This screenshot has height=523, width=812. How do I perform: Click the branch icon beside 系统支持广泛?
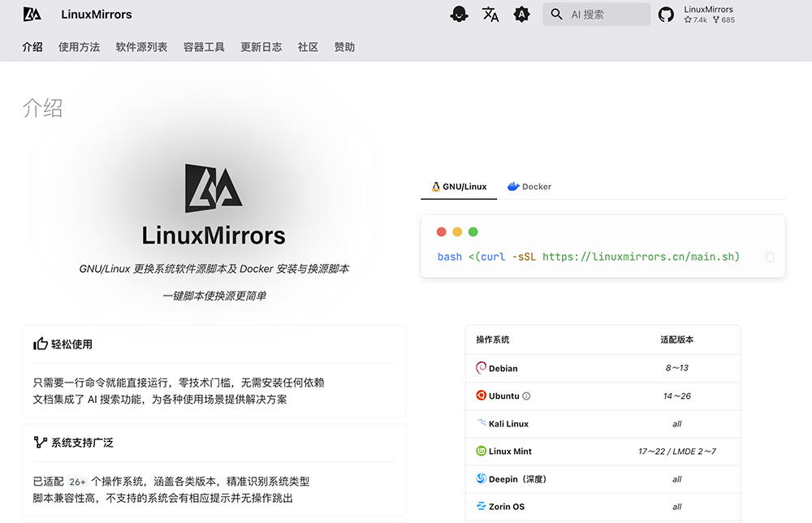tap(41, 443)
